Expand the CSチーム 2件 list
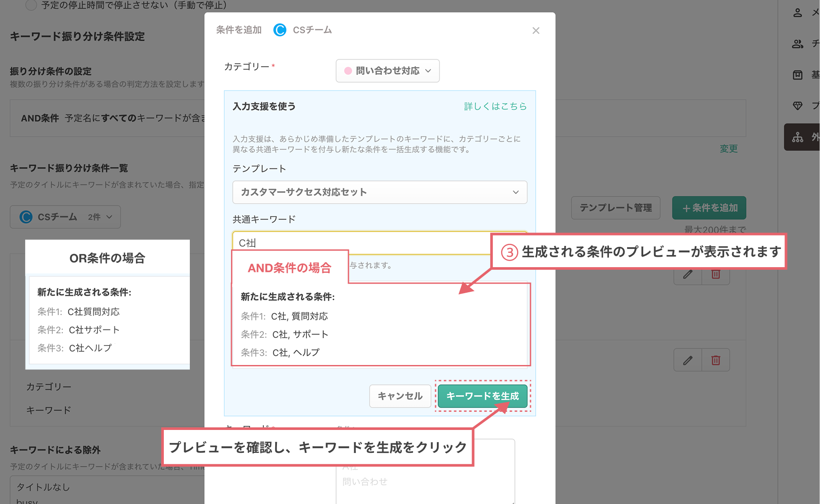This screenshot has width=820, height=504. coord(65,216)
